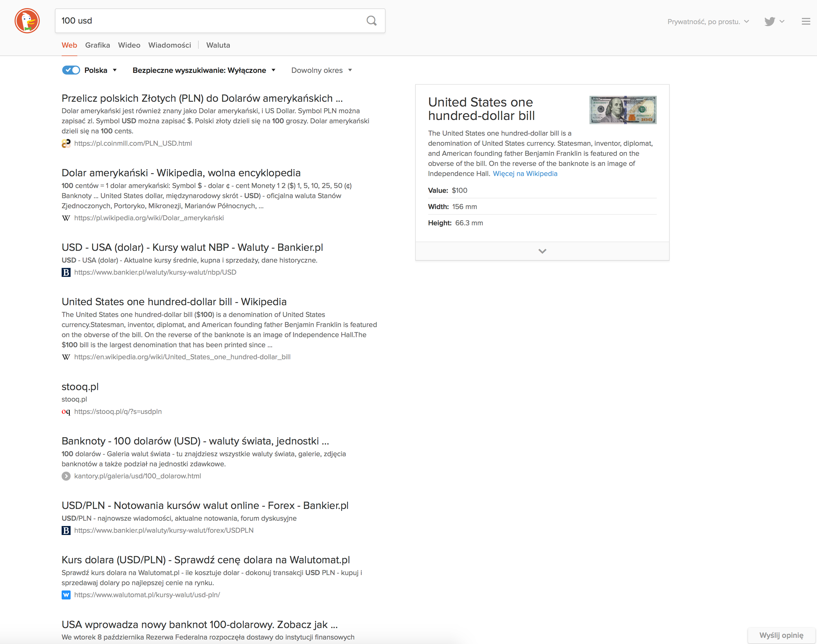Switch to the Grafika tab

coord(98,45)
